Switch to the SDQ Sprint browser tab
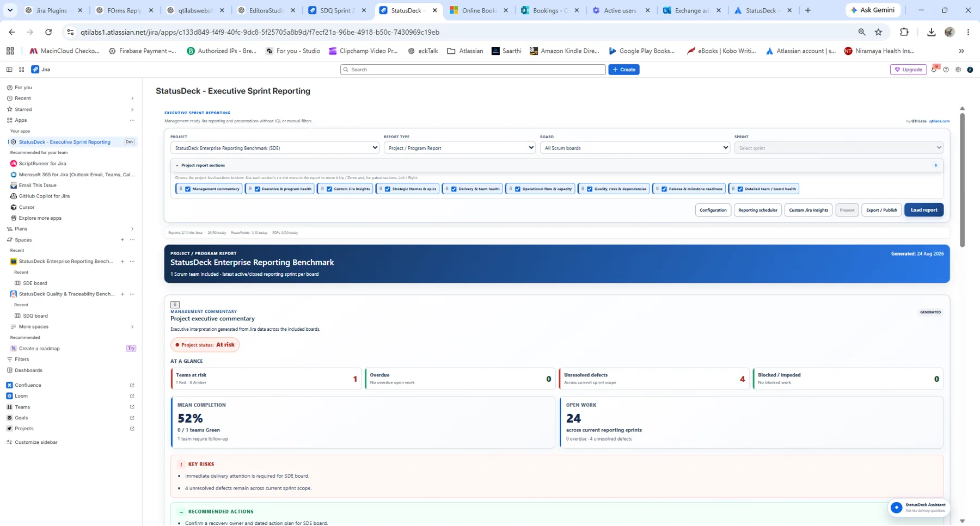980x526 pixels. coord(338,10)
